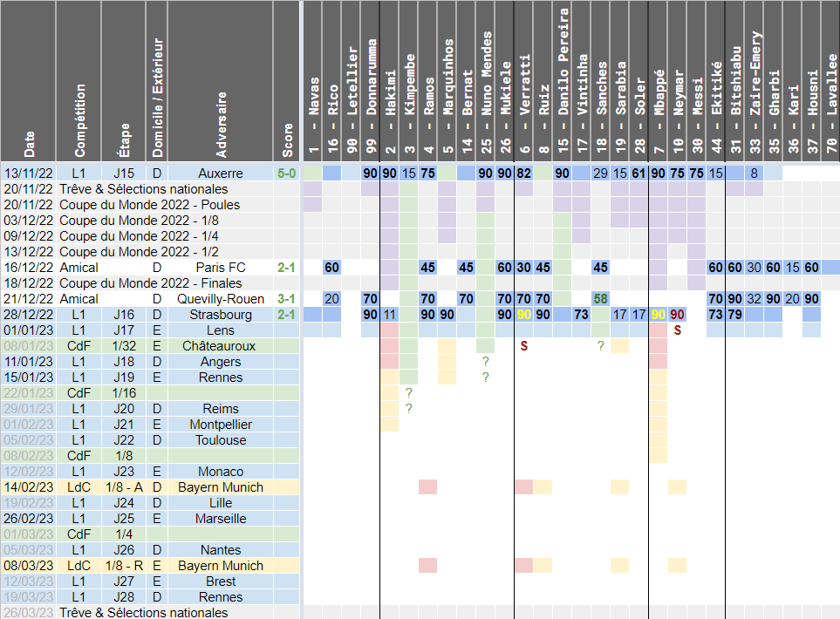Select the Messi player column header
Image resolution: width=840 pixels, height=619 pixels.
coord(696,81)
